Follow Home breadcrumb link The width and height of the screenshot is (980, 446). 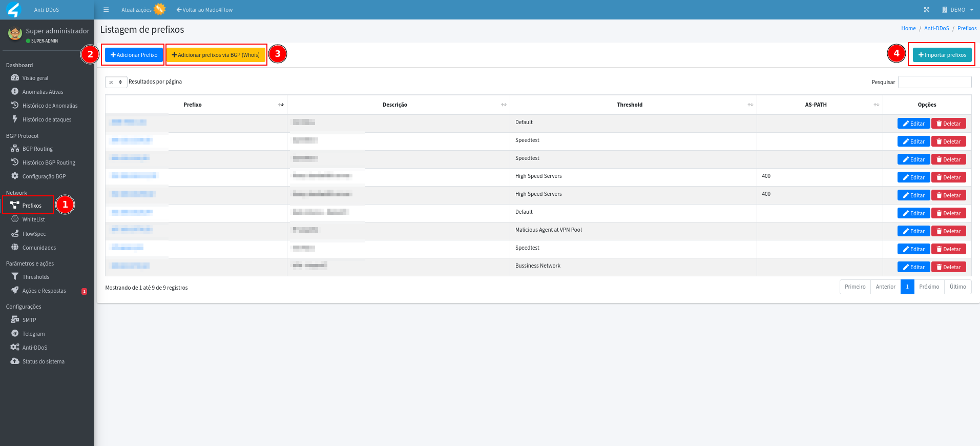tap(908, 28)
